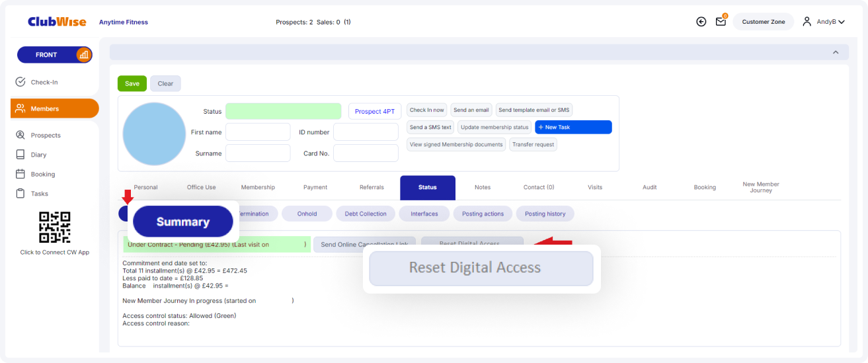The width and height of the screenshot is (868, 363).
Task: Open Prospects in the sidebar
Action: pyautogui.click(x=45, y=135)
